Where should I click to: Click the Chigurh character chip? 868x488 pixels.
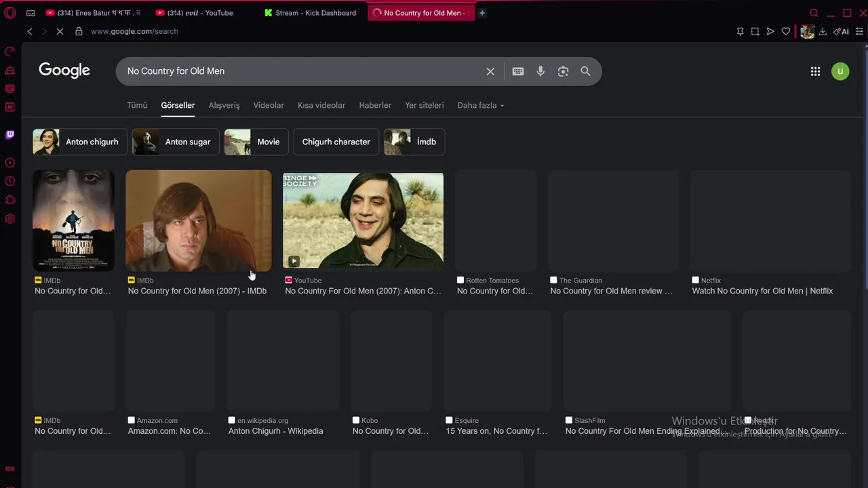point(336,142)
